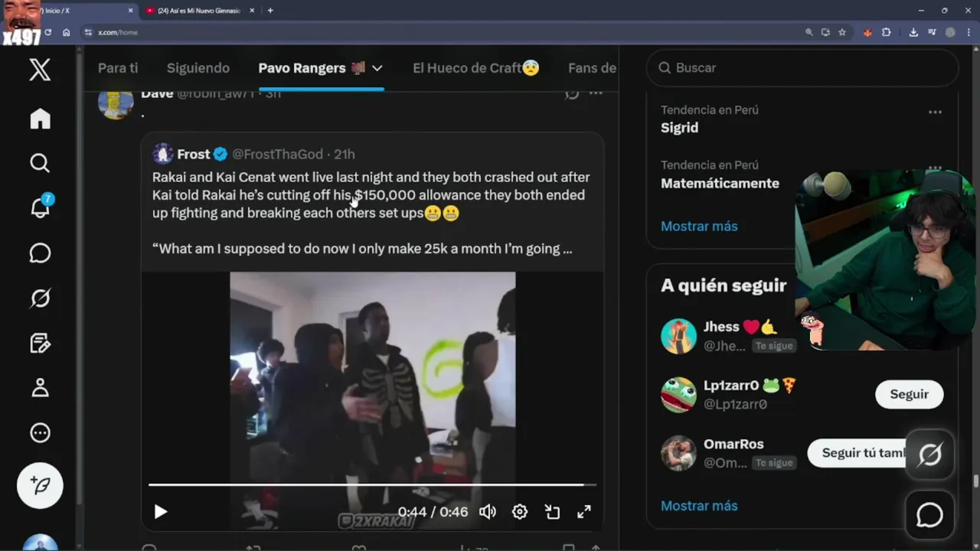Click Grok icon on Dave's post
Image resolution: width=980 pixels, height=551 pixels.
572,94
